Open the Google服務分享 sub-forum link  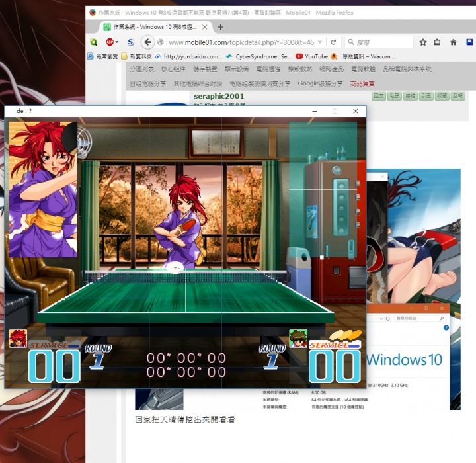point(320,83)
